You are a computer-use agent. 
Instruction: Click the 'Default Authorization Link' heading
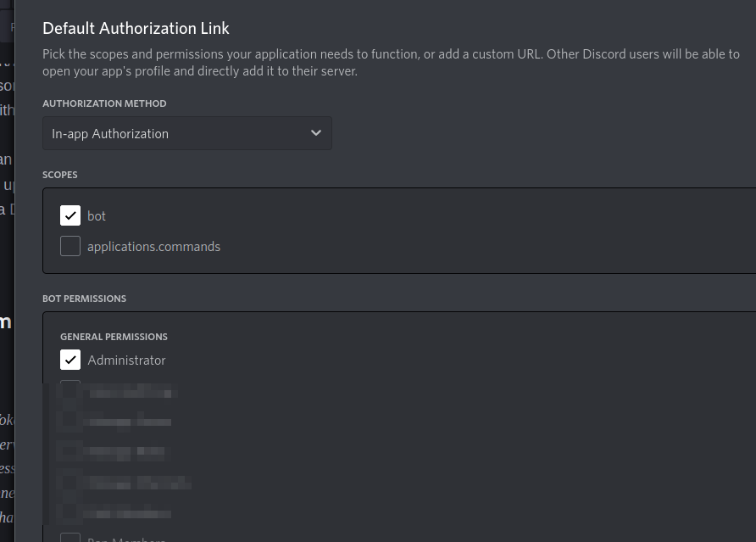(136, 28)
